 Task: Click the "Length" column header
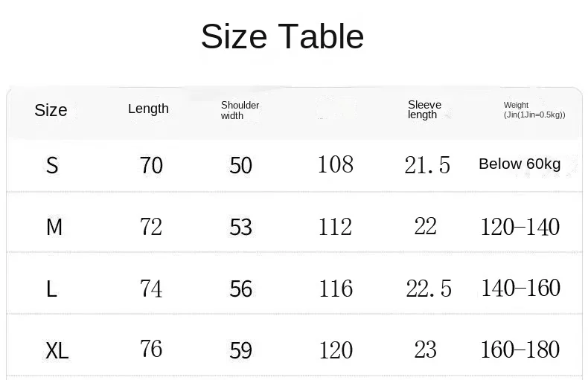tap(148, 109)
